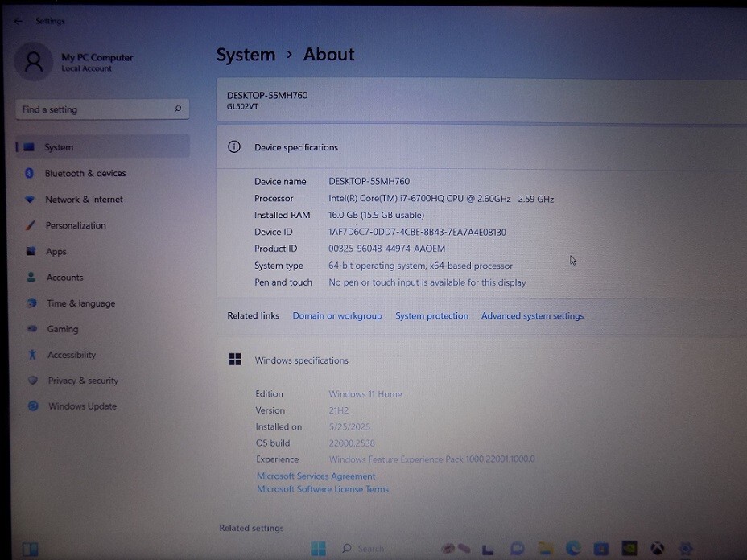This screenshot has height=560, width=747.
Task: Click the GL502VT model name text
Action: pyautogui.click(x=242, y=107)
